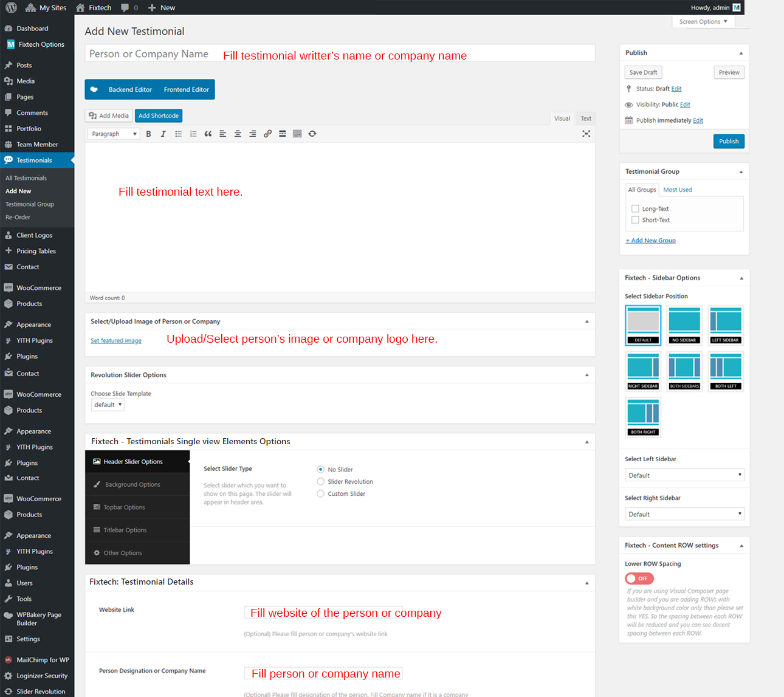Click the Preview button
The height and width of the screenshot is (697, 784).
pyautogui.click(x=729, y=72)
